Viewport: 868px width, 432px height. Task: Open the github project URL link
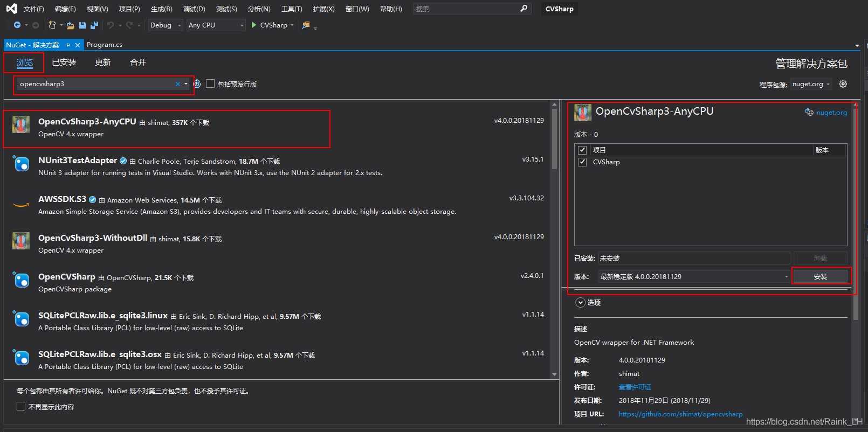(680, 414)
